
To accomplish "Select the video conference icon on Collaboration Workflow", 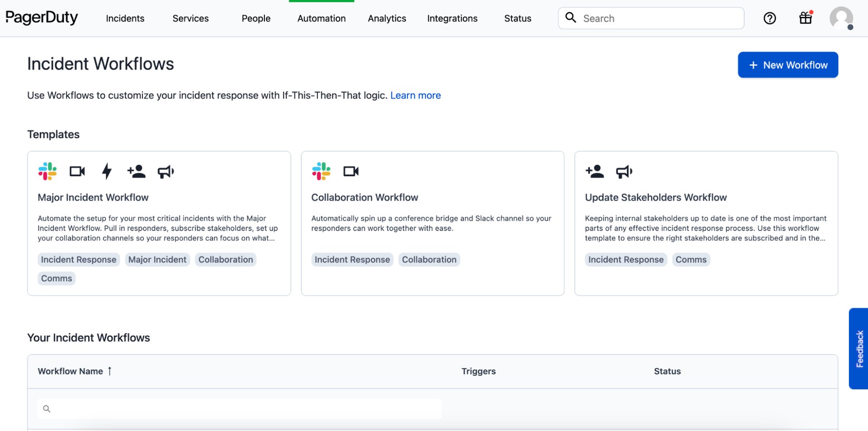I will point(351,171).
